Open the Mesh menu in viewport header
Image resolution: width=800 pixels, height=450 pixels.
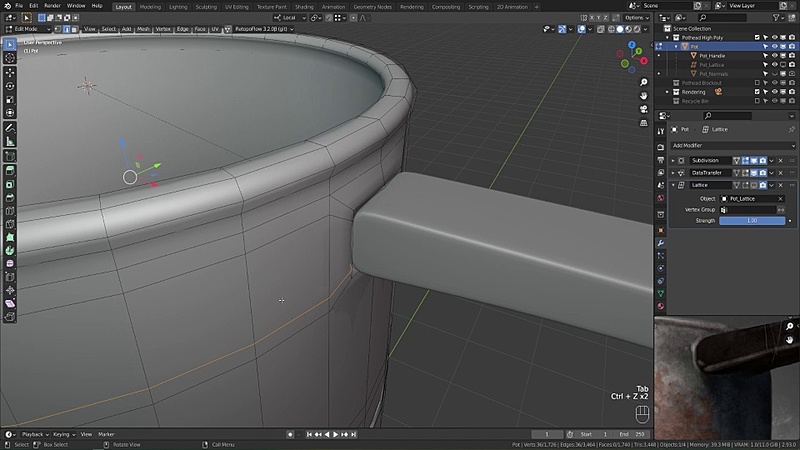click(143, 29)
